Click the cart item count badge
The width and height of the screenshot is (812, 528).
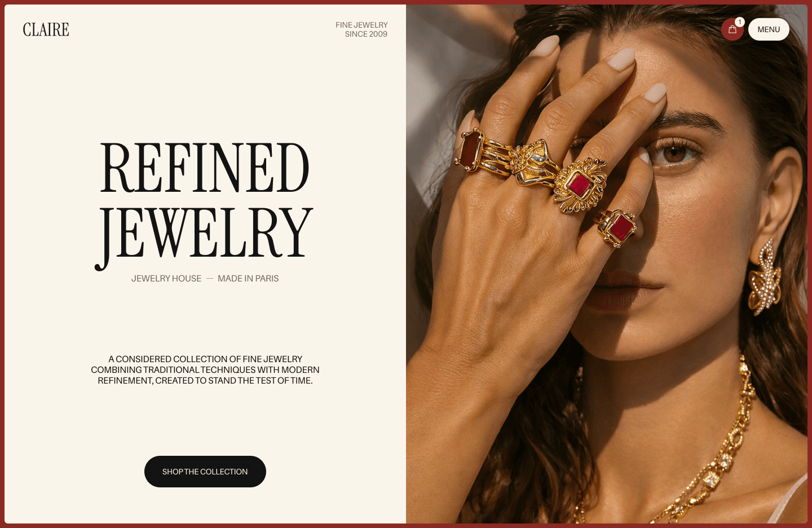tap(739, 22)
